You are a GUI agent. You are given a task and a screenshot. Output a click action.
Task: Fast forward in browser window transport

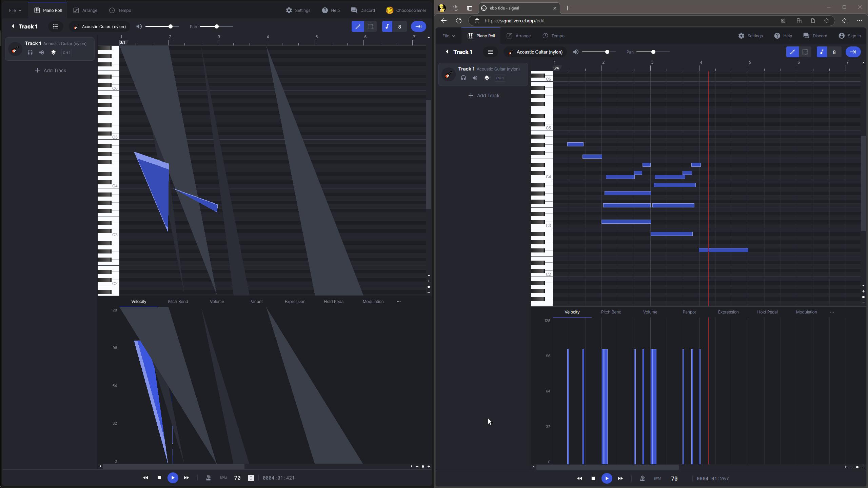(x=620, y=479)
